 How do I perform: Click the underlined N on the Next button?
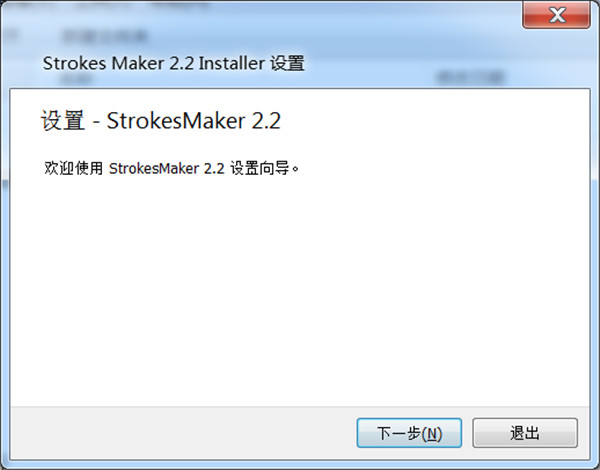click(x=432, y=434)
